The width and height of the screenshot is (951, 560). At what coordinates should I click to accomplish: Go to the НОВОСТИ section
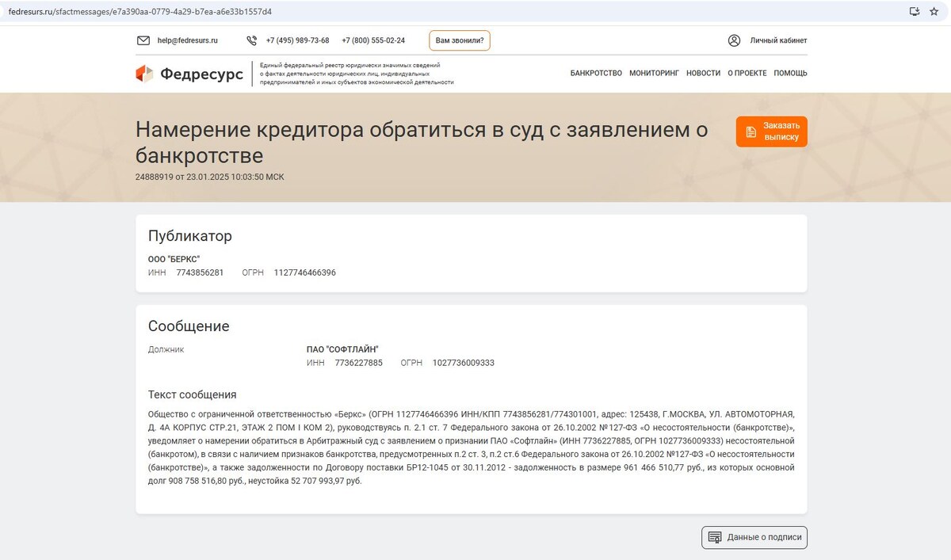coord(704,73)
